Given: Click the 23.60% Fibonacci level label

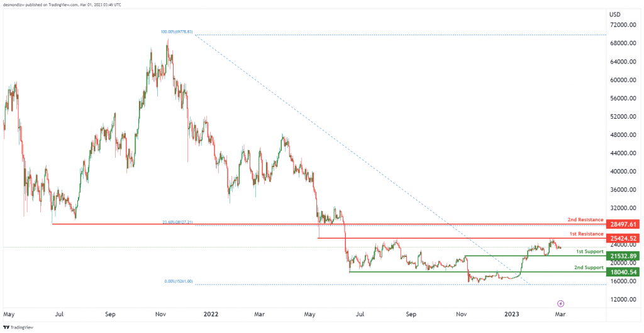Looking at the screenshot, I should [177, 222].
